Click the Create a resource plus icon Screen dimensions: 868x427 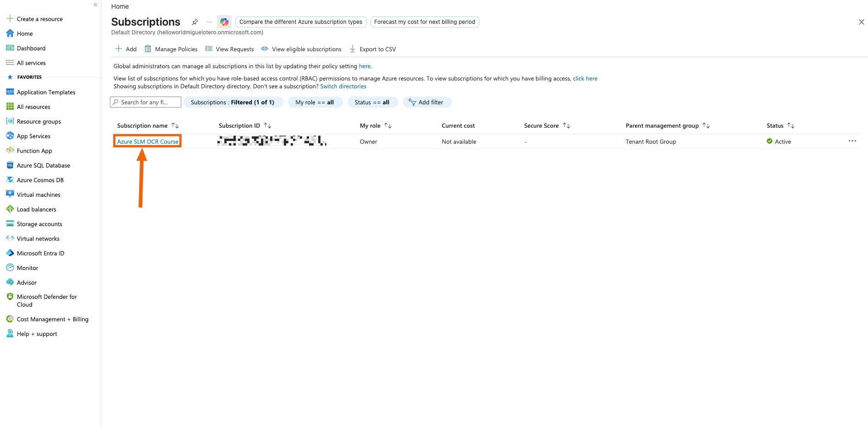[10, 19]
